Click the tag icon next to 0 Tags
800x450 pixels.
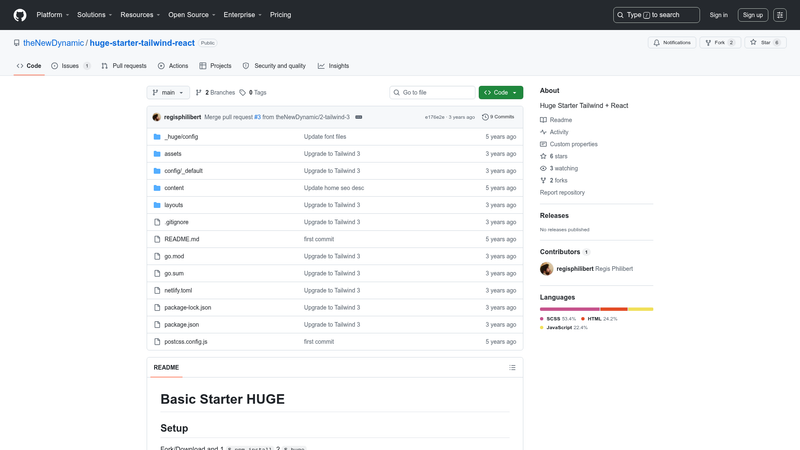pos(243,92)
